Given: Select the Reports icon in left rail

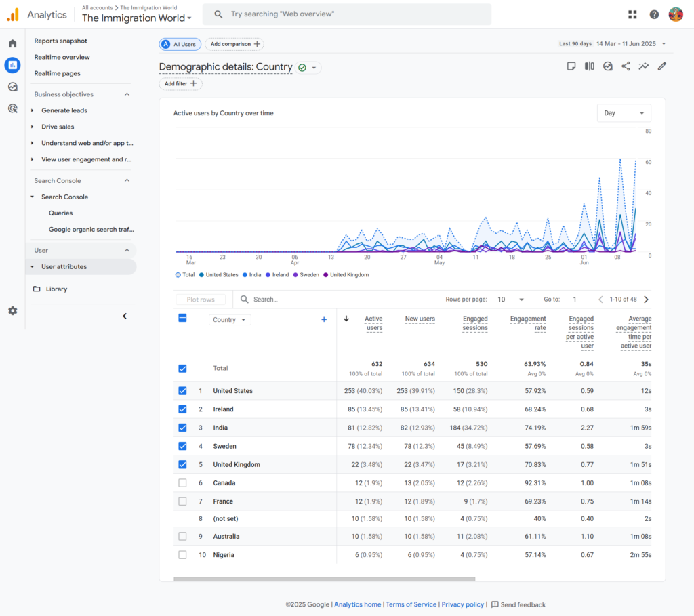Looking at the screenshot, I should tap(12, 65).
